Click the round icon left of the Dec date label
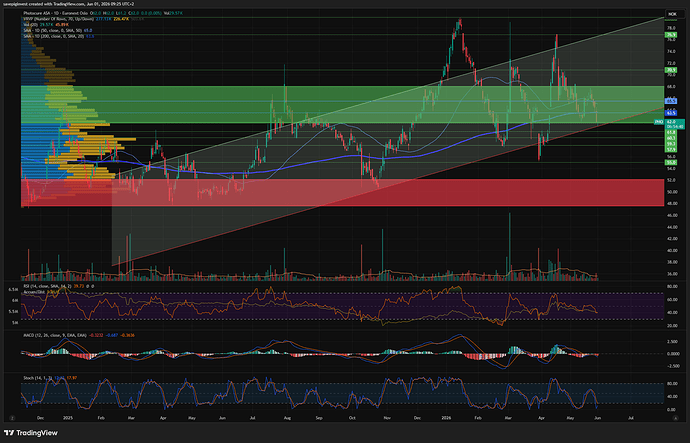 coord(12,418)
